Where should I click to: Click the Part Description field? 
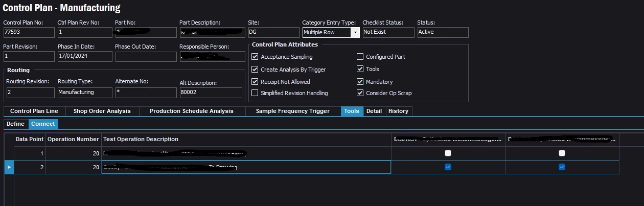click(x=212, y=32)
